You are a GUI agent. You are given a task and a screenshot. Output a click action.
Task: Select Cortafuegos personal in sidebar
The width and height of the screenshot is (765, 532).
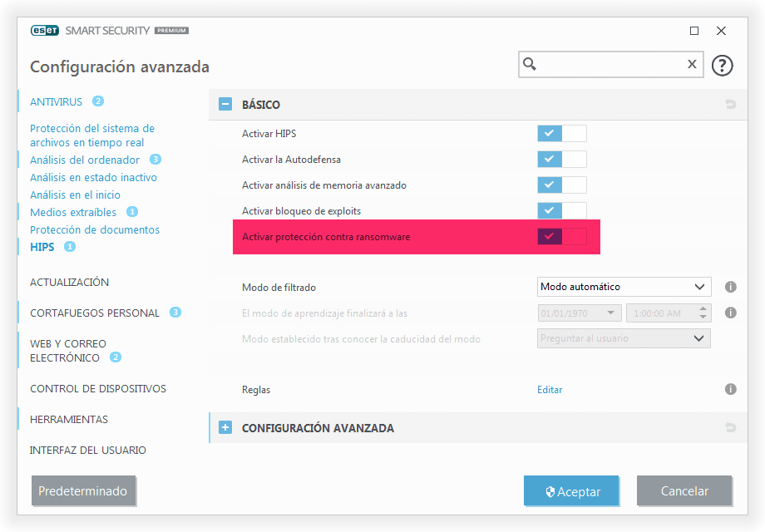coord(94,313)
